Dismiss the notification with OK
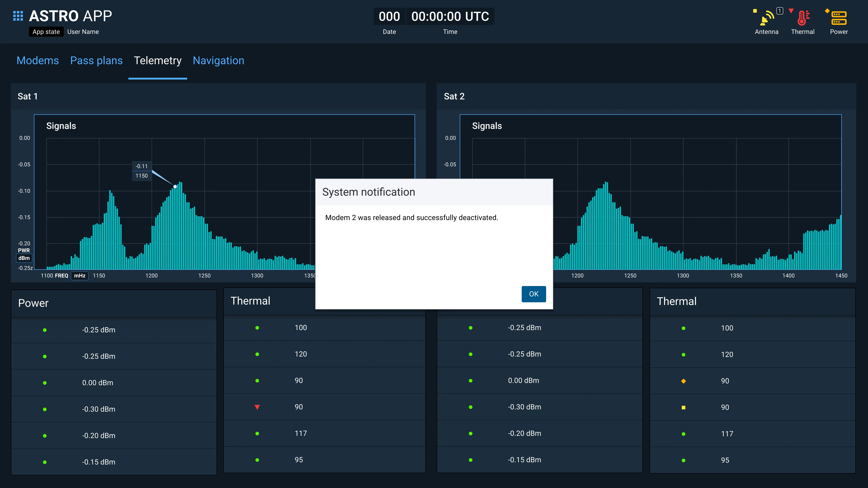The height and width of the screenshot is (488, 868). [x=533, y=294]
